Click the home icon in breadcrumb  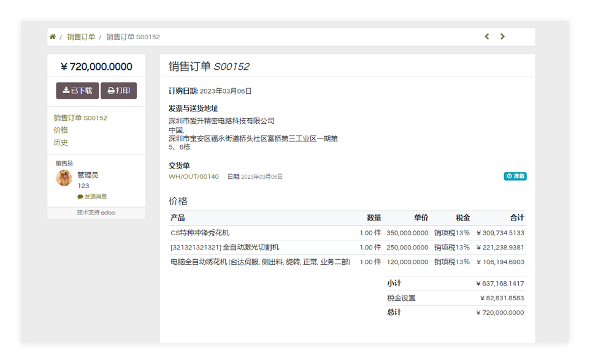tap(53, 37)
